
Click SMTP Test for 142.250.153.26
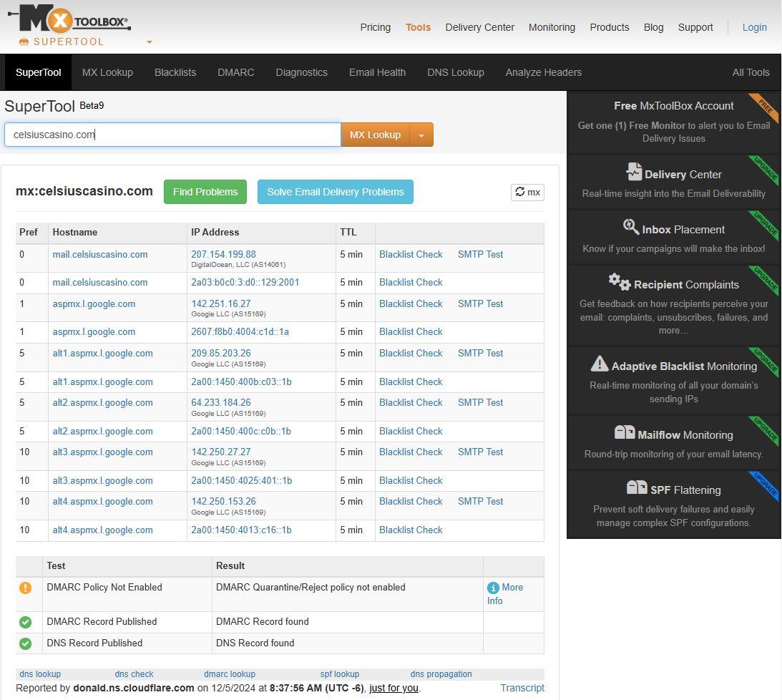coord(480,502)
